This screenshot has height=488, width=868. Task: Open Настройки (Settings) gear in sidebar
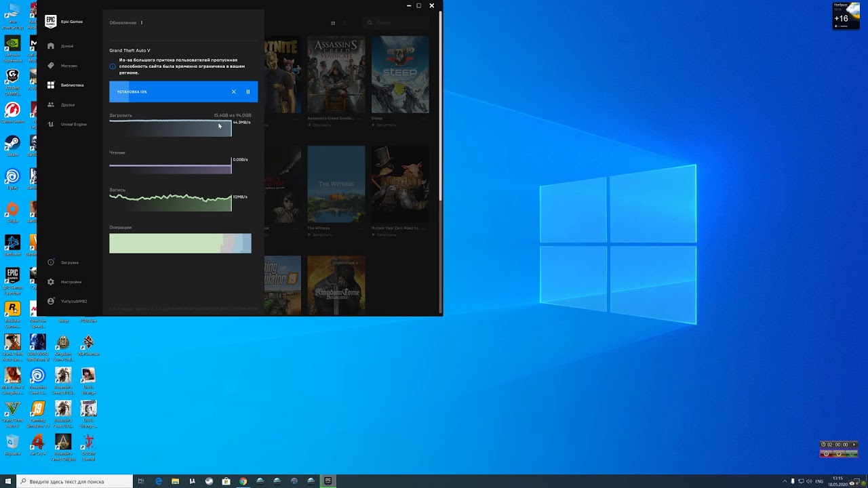(64, 282)
